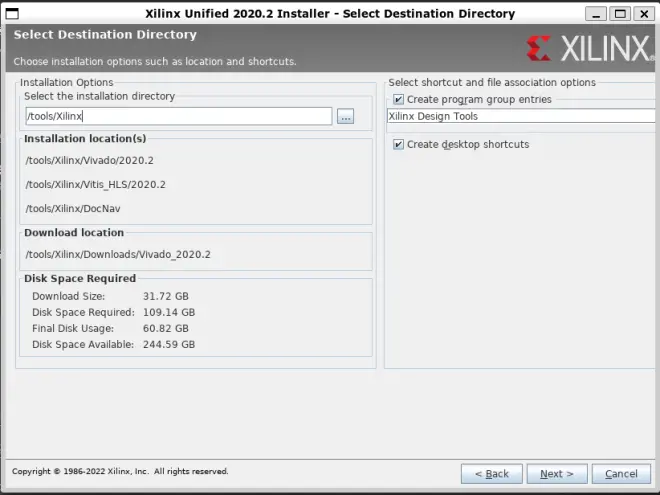Cancel the installation
This screenshot has height=495, width=660.
click(621, 474)
